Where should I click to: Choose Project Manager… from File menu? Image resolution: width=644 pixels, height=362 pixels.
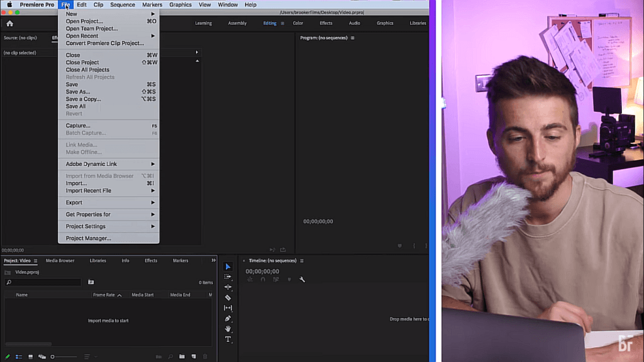point(108,238)
